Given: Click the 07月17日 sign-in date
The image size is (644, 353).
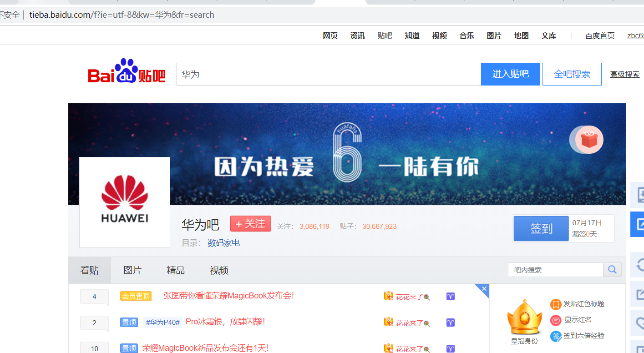Looking at the screenshot, I should pyautogui.click(x=587, y=222).
